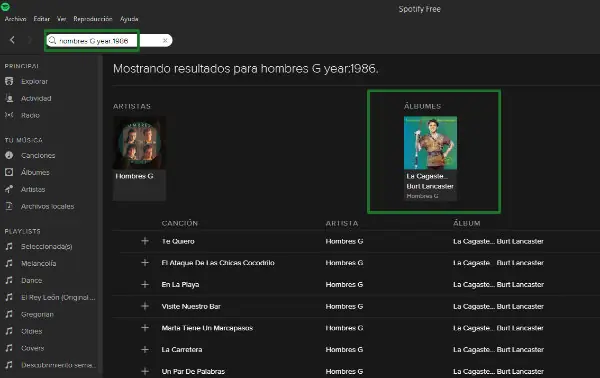Open the Ver menu
The image size is (600, 378).
coord(61,19)
